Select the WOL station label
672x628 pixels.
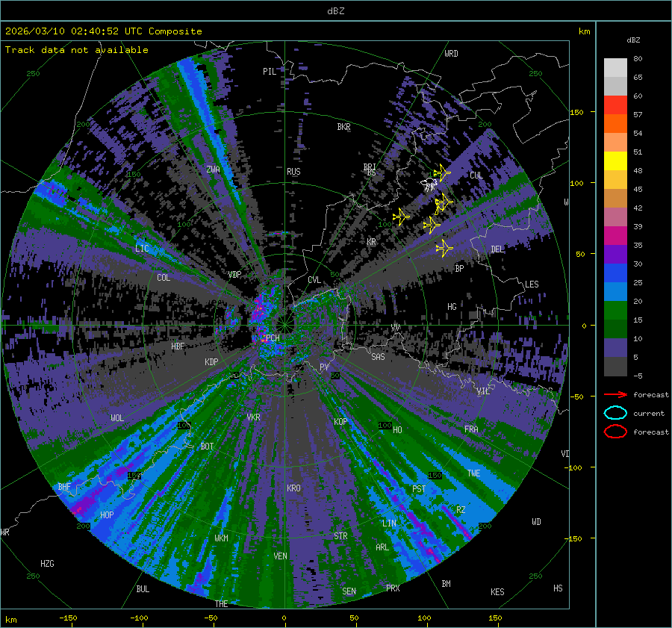click(117, 418)
